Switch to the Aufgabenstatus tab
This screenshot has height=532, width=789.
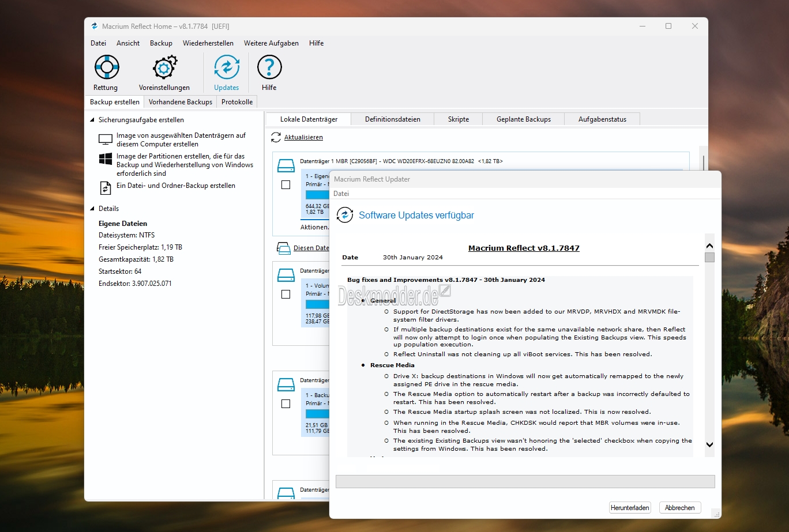[x=602, y=119]
